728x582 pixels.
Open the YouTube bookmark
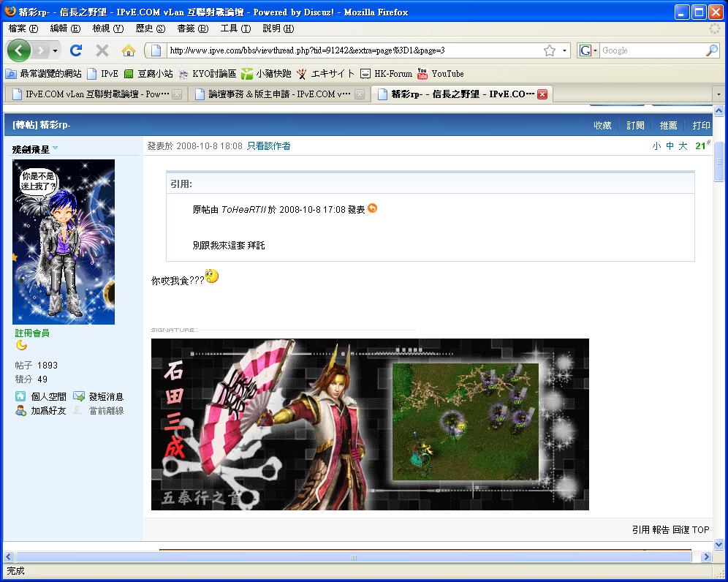click(440, 73)
